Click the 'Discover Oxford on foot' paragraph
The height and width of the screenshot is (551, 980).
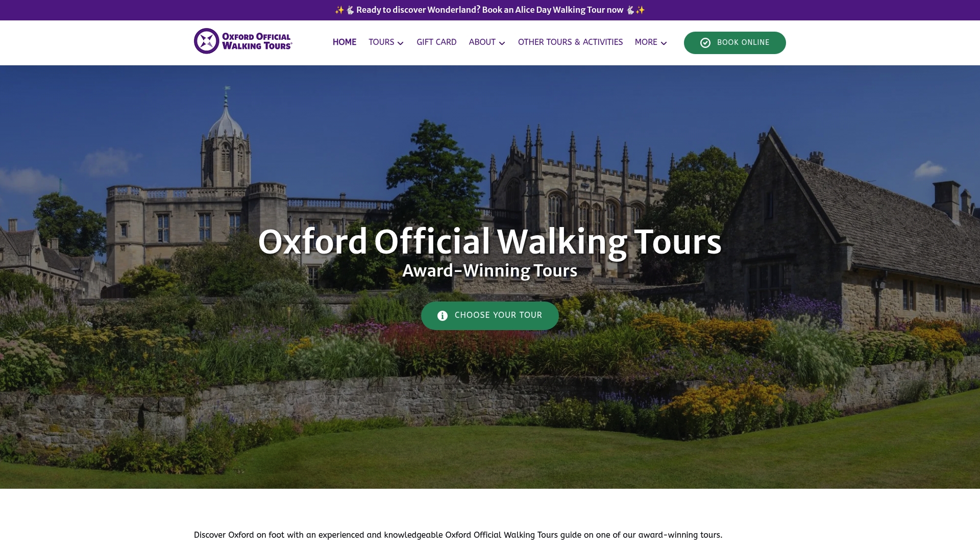458,535
